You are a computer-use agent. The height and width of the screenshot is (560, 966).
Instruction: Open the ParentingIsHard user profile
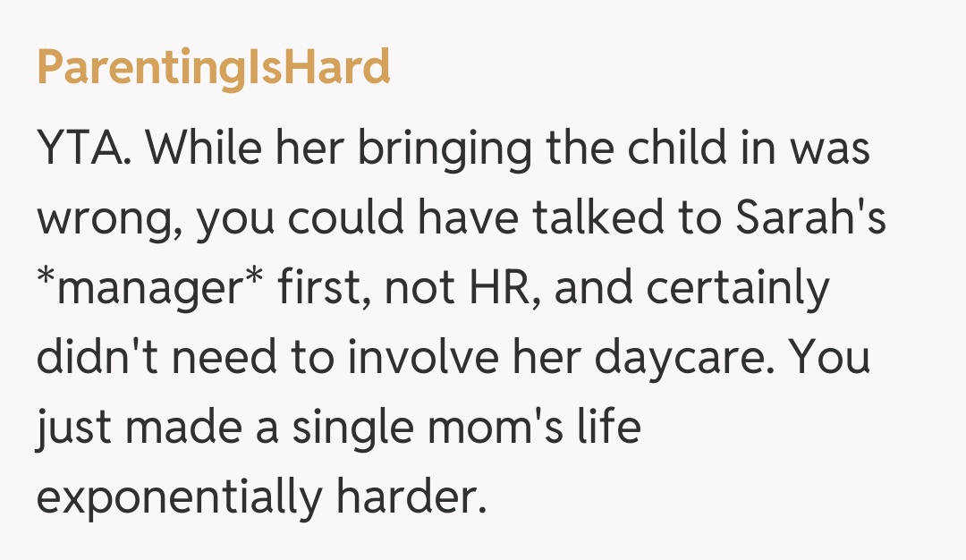(x=213, y=68)
